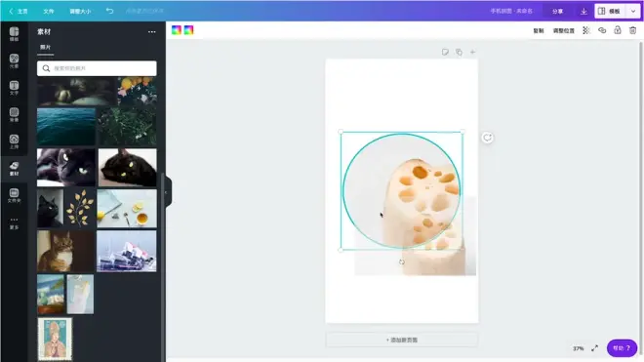Select the dark green foliage thumbnail

tap(127, 127)
